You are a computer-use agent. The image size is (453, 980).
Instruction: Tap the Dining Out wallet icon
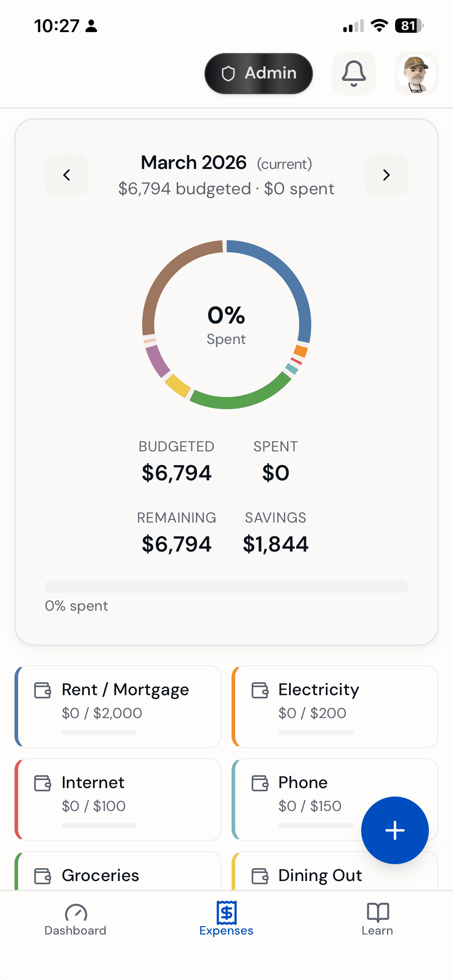[260, 876]
